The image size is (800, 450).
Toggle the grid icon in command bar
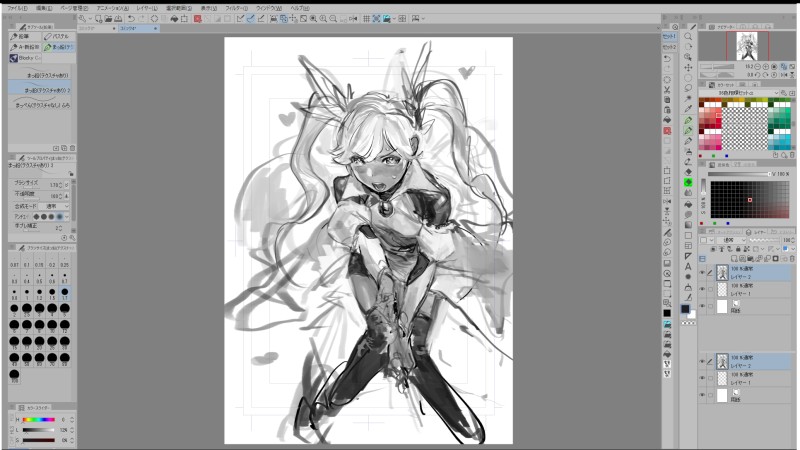pyautogui.click(x=366, y=18)
